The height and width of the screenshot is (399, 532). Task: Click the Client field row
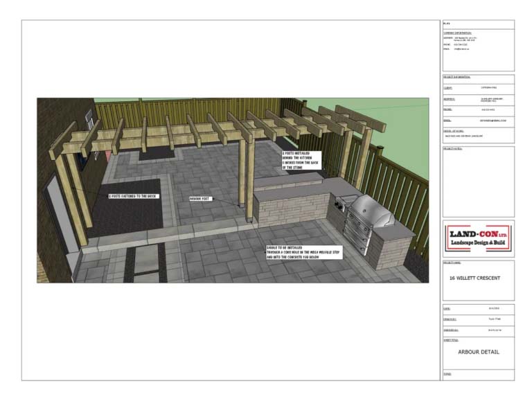(x=478, y=88)
